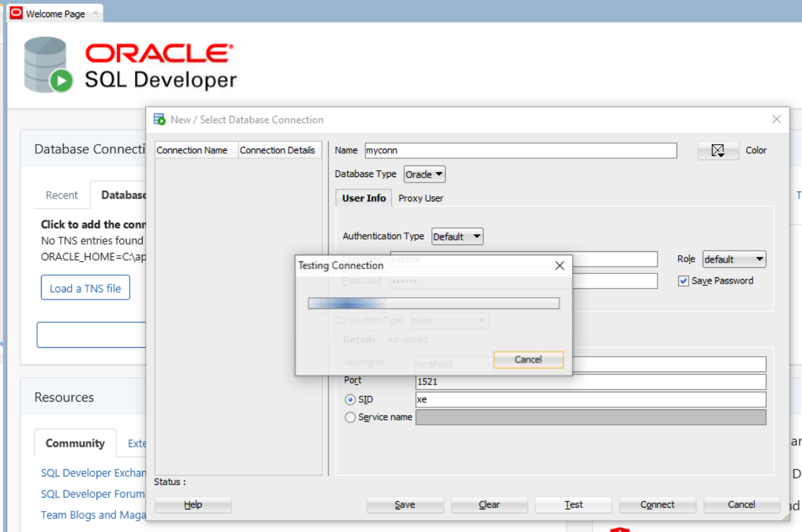The height and width of the screenshot is (532, 802).
Task: Click Cancel in Testing Connection dialog
Action: click(x=528, y=359)
